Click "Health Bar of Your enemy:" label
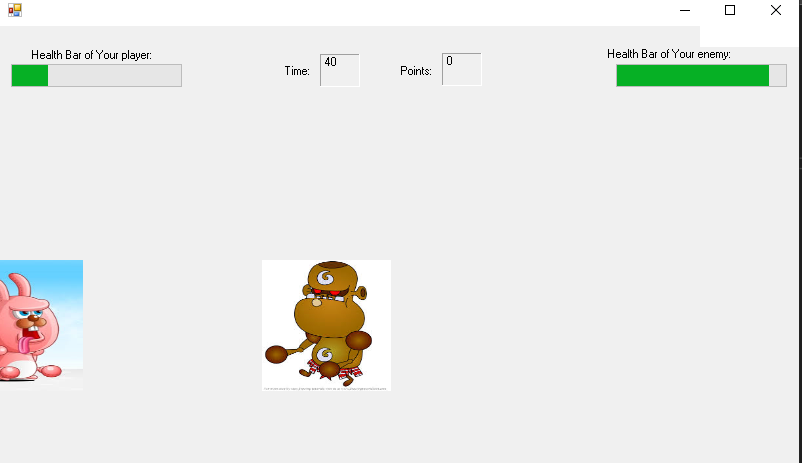802x463 pixels. click(669, 54)
